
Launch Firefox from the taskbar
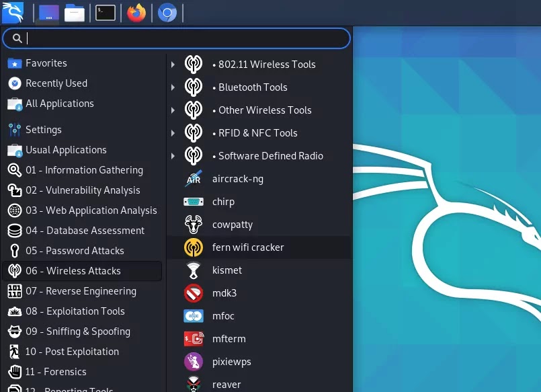coord(136,13)
